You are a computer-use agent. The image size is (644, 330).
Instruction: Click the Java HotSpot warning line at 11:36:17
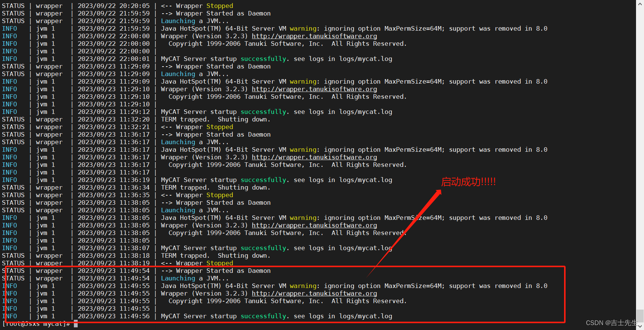tap(354, 150)
